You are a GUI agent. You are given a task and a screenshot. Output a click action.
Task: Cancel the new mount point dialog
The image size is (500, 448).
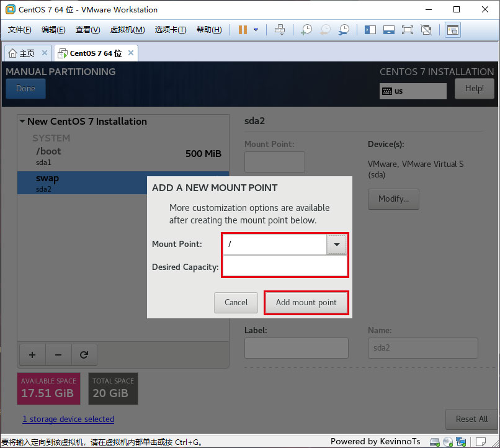point(236,302)
